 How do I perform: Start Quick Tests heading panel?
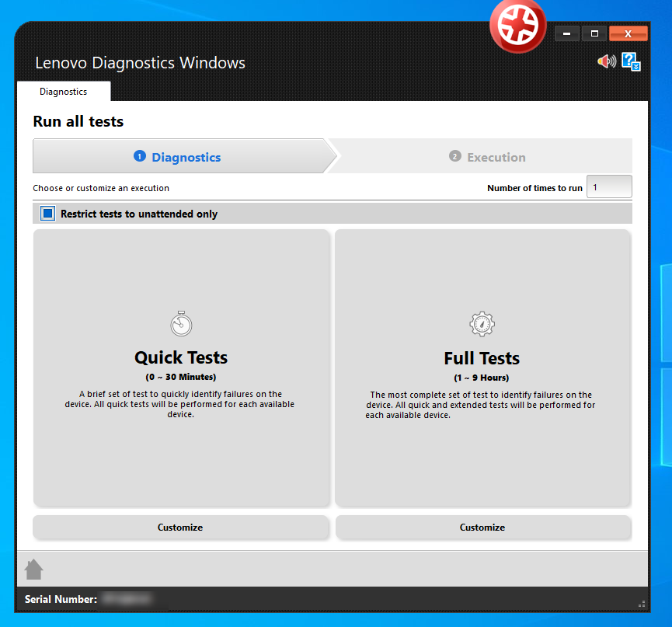coord(181,367)
